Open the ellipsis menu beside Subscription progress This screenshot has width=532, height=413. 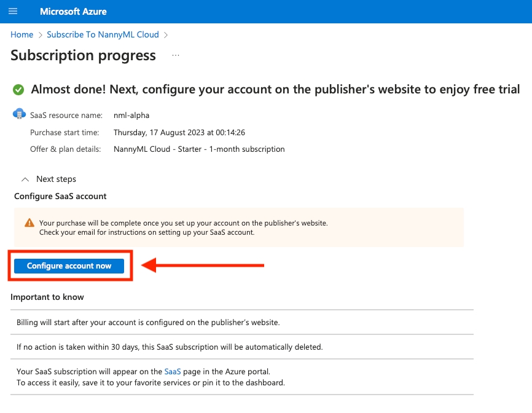tap(176, 56)
